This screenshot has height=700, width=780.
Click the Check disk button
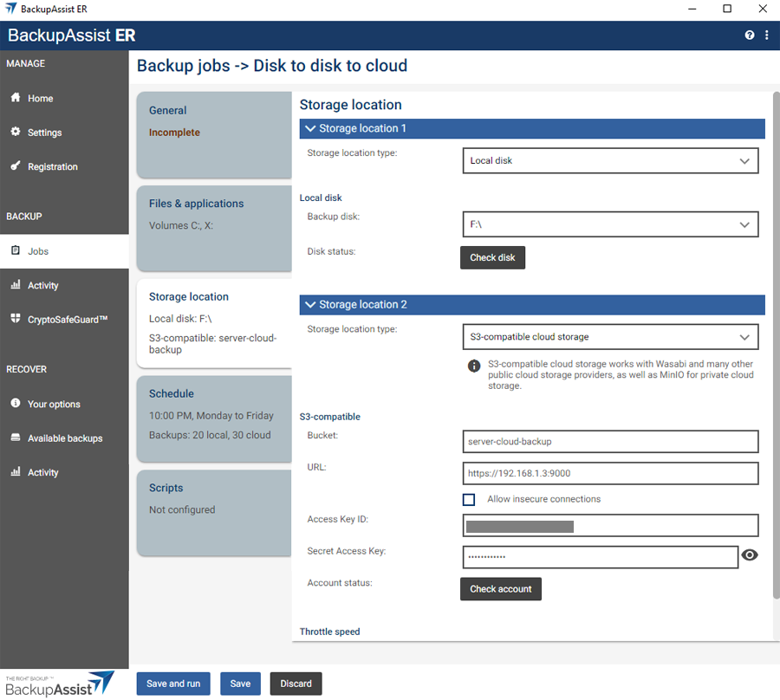[492, 257]
